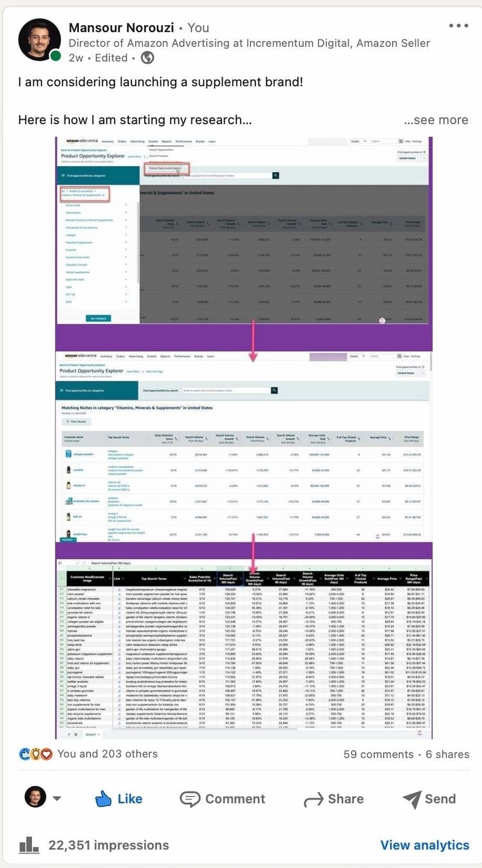482x868 pixels.
Task: Open the three-dot post options menu
Action: 458,26
